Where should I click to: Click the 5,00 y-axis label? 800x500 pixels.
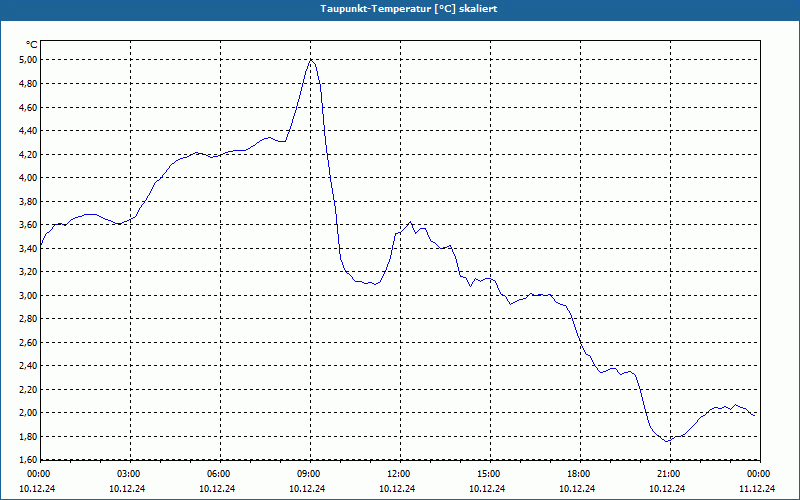click(x=29, y=60)
